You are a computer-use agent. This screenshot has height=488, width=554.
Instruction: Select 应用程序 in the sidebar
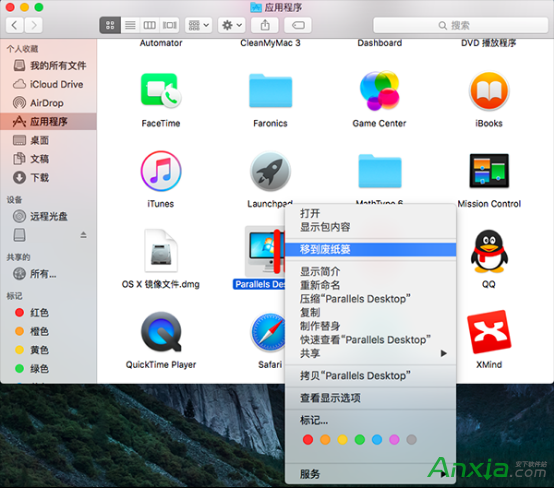48,122
